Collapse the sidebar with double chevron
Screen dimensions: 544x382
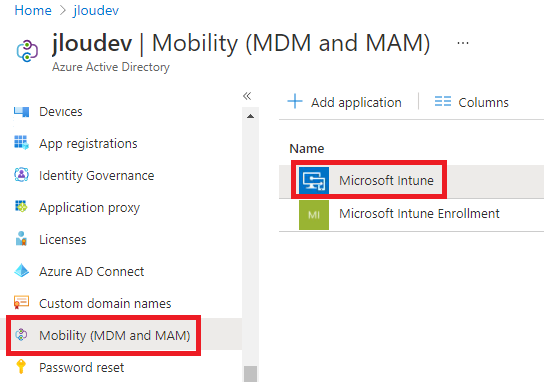click(247, 96)
